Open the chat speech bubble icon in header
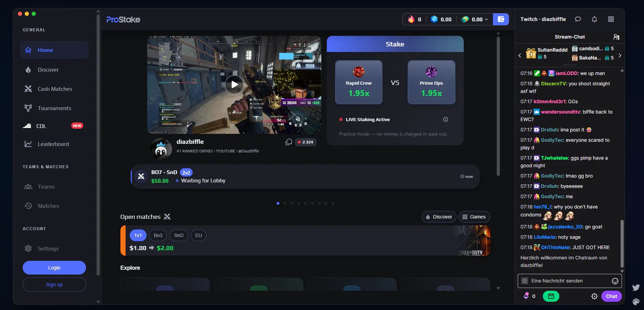The height and width of the screenshot is (310, 644). pos(578,19)
